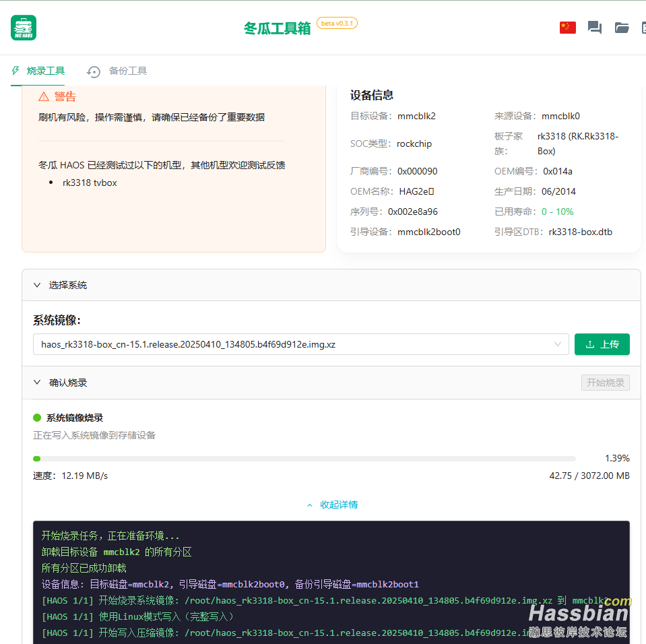Click log line starting with 设备信息: 目标磁盘
This screenshot has height=644, width=646.
pos(230,584)
